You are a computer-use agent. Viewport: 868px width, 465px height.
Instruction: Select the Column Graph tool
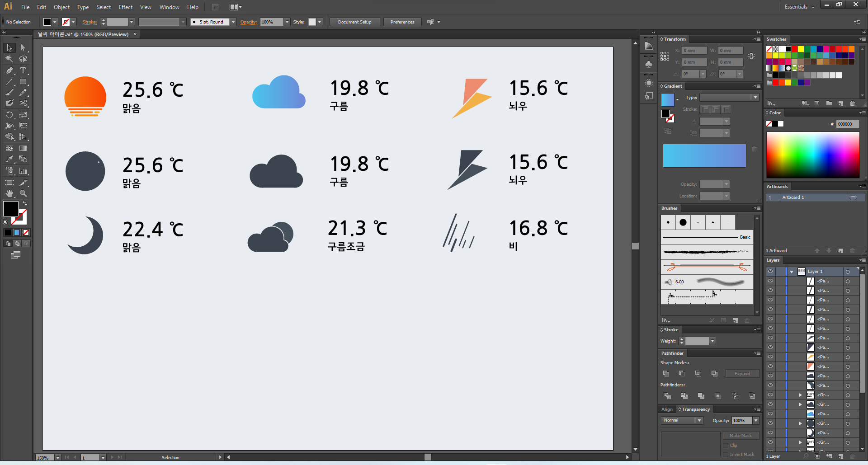(23, 171)
